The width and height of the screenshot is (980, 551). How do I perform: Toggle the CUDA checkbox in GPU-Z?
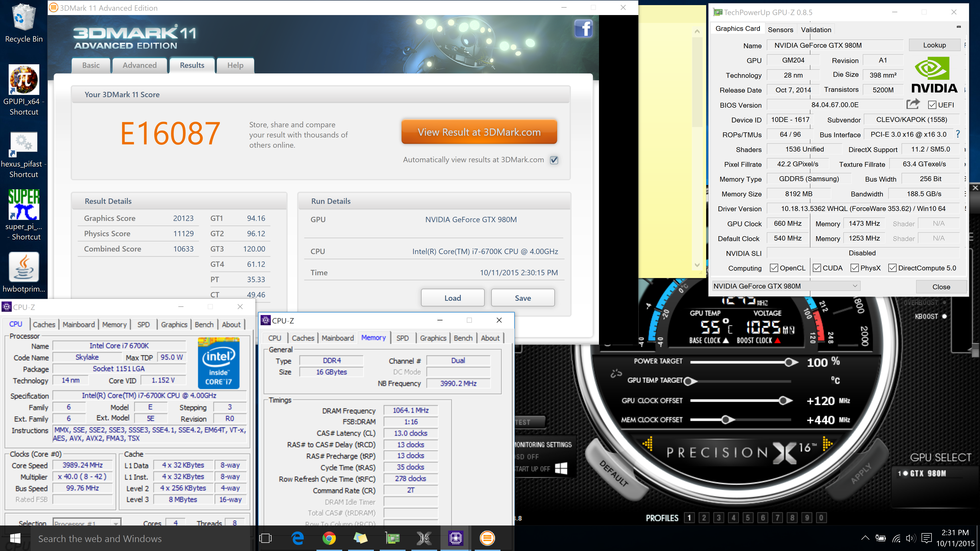point(817,268)
